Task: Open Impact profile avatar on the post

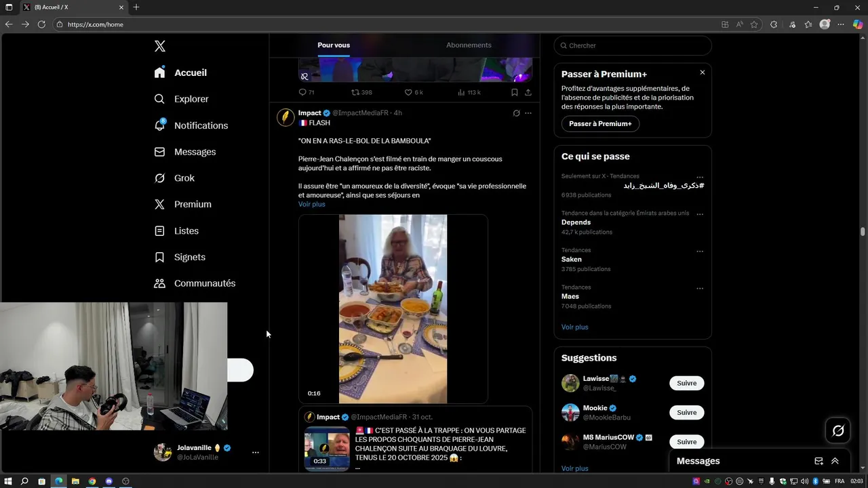Action: pos(285,117)
